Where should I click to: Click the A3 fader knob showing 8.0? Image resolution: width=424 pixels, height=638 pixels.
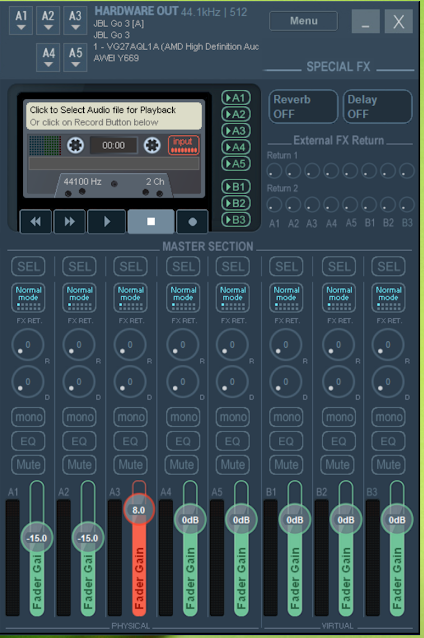139,510
